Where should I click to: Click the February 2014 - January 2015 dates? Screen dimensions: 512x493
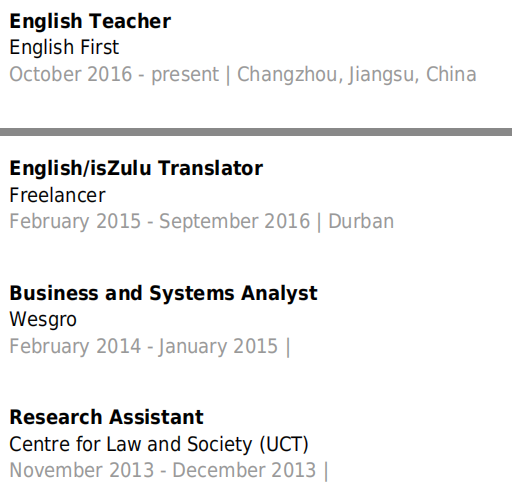coord(143,346)
